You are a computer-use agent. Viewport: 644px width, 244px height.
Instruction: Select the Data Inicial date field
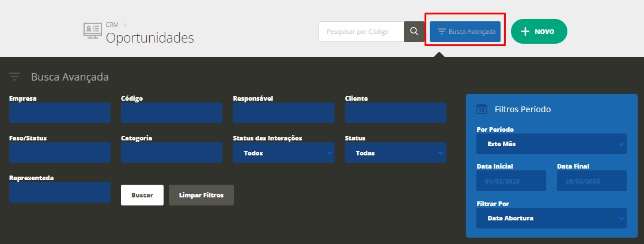coord(511,181)
